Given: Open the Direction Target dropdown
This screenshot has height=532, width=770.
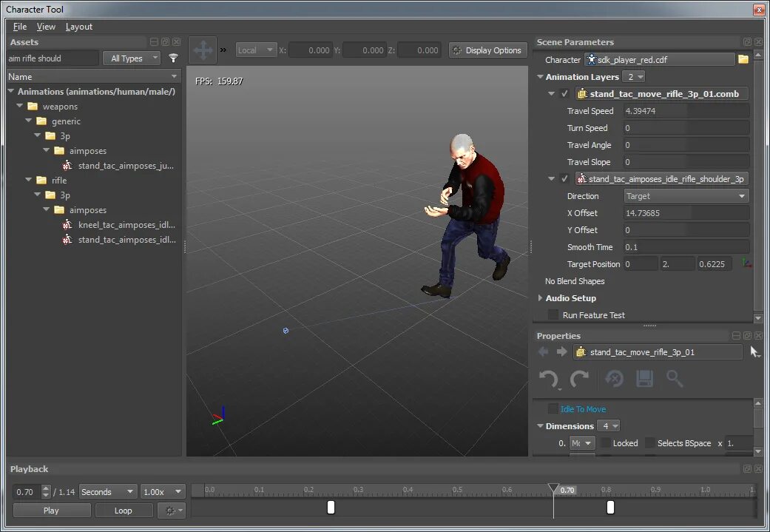Looking at the screenshot, I should pyautogui.click(x=686, y=196).
